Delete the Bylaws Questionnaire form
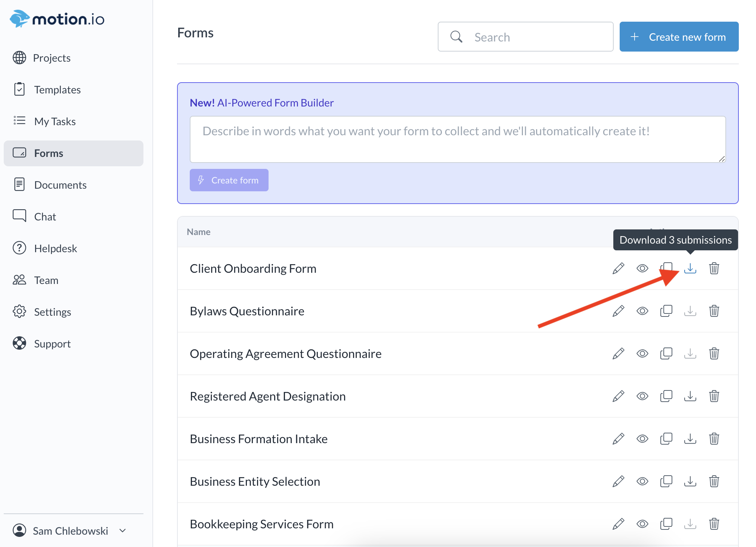 click(x=714, y=311)
